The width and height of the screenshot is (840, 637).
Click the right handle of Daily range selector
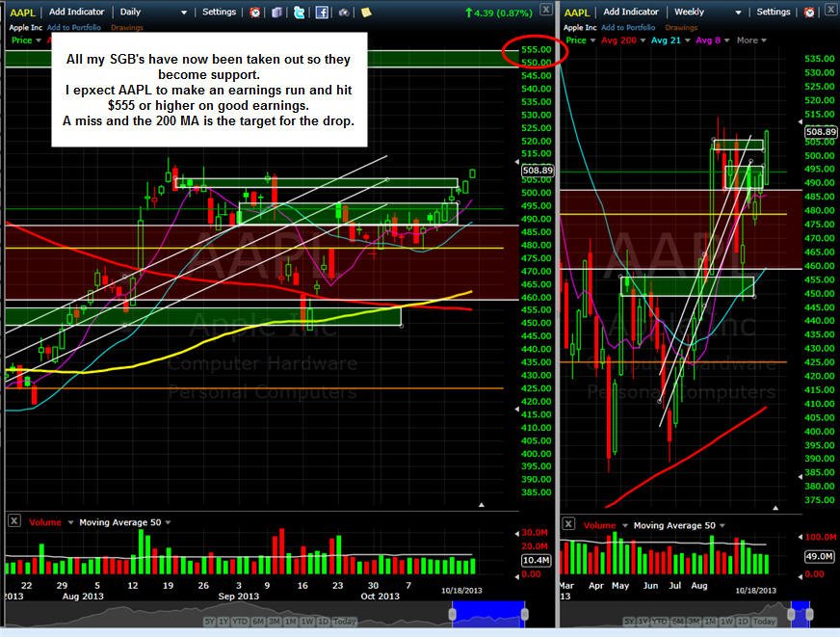(524, 614)
